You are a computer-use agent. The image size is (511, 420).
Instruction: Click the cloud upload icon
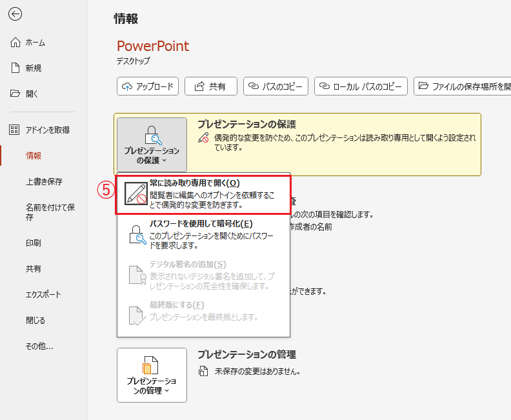tap(127, 86)
